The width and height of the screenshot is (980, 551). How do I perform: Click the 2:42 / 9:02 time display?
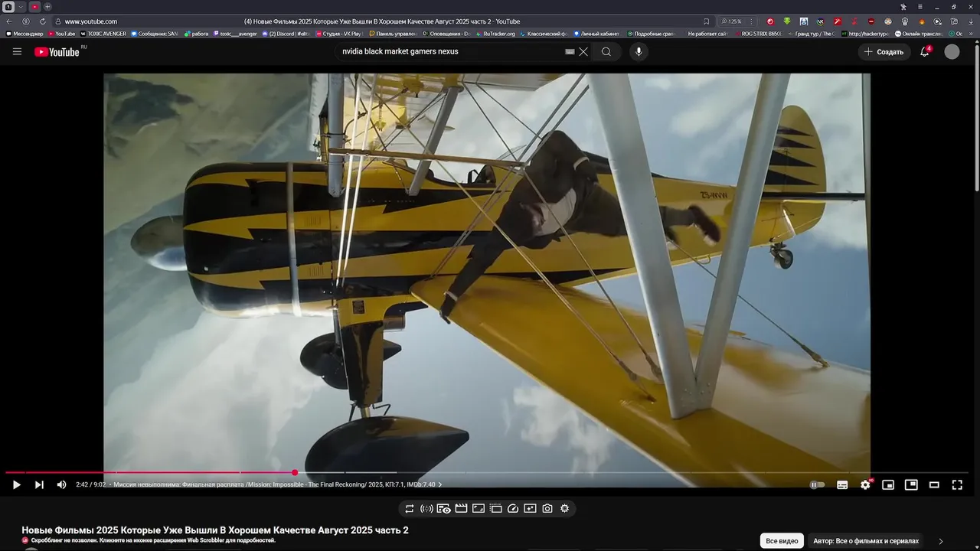coord(91,484)
